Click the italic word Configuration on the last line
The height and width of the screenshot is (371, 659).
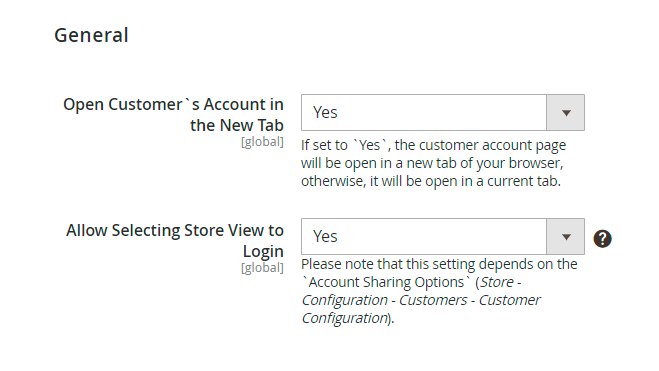[x=345, y=318]
